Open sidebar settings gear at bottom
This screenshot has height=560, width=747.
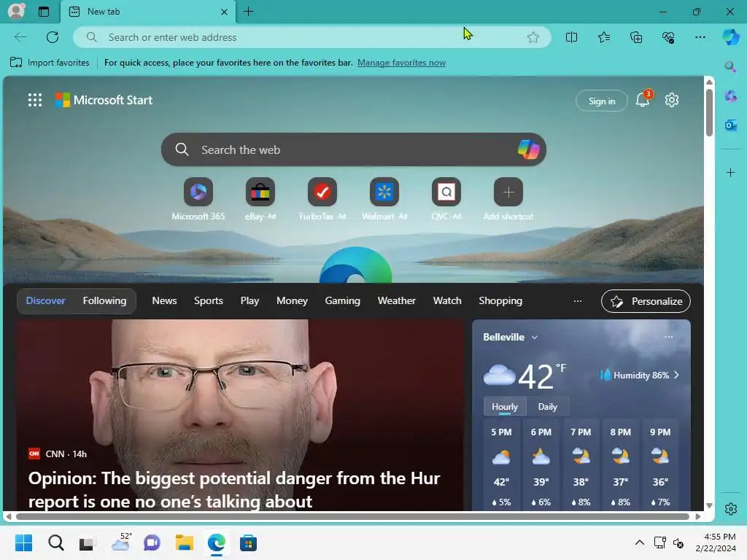(730, 508)
